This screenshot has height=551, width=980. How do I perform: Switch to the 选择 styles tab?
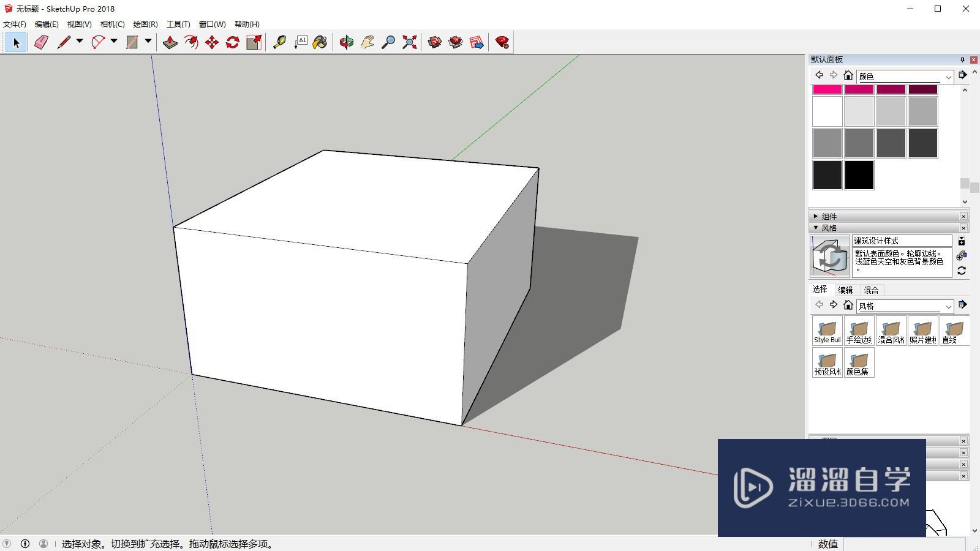820,290
